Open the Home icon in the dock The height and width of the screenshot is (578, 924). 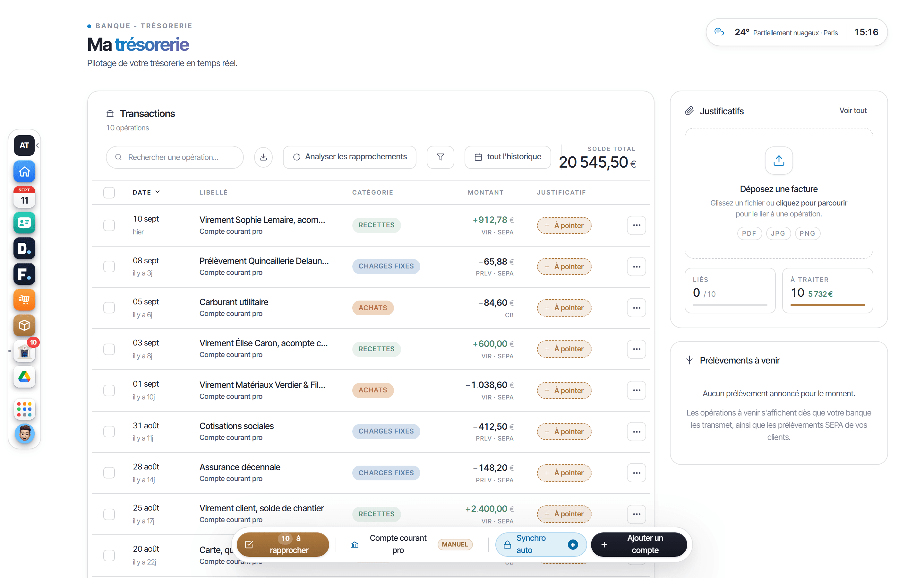[24, 171]
